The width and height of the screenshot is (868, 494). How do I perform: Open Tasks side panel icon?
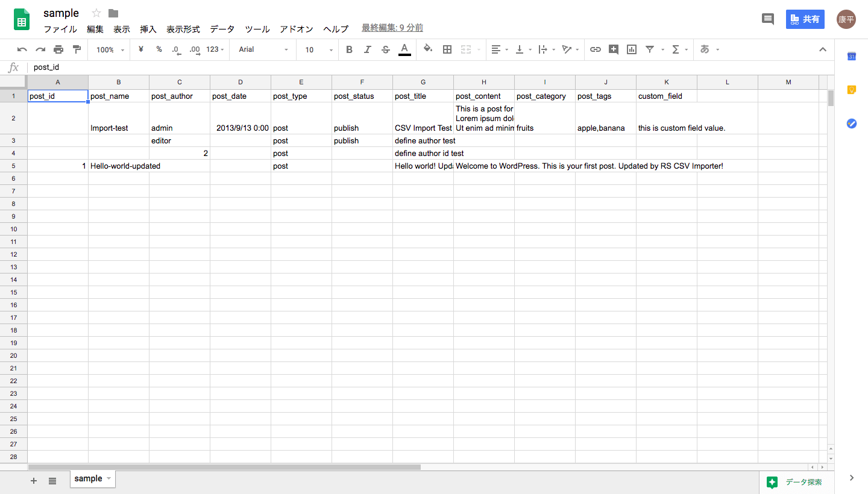point(852,123)
